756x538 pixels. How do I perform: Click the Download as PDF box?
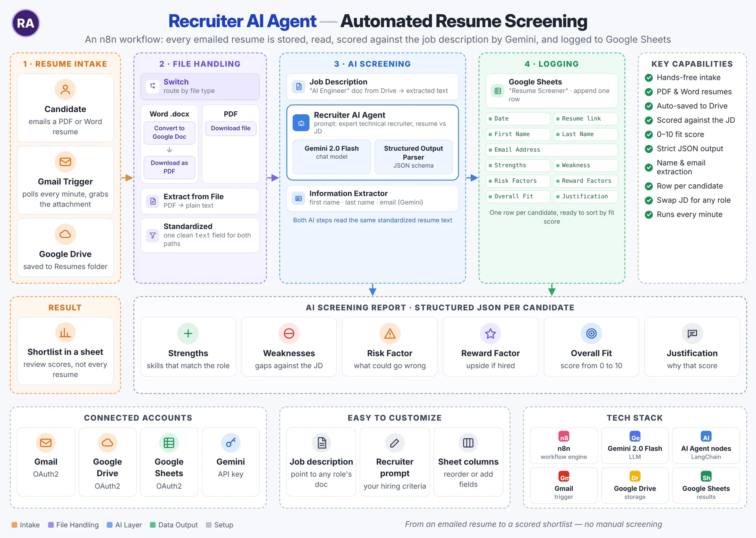coord(169,167)
